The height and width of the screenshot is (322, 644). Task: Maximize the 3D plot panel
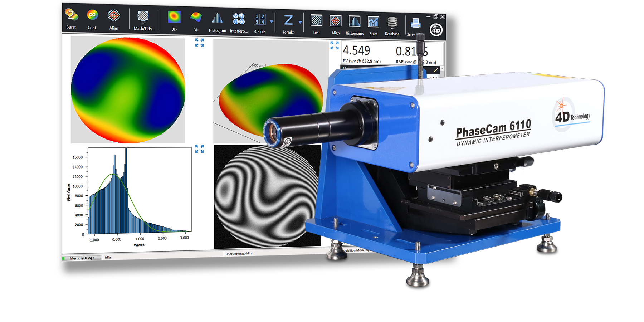(x=335, y=45)
